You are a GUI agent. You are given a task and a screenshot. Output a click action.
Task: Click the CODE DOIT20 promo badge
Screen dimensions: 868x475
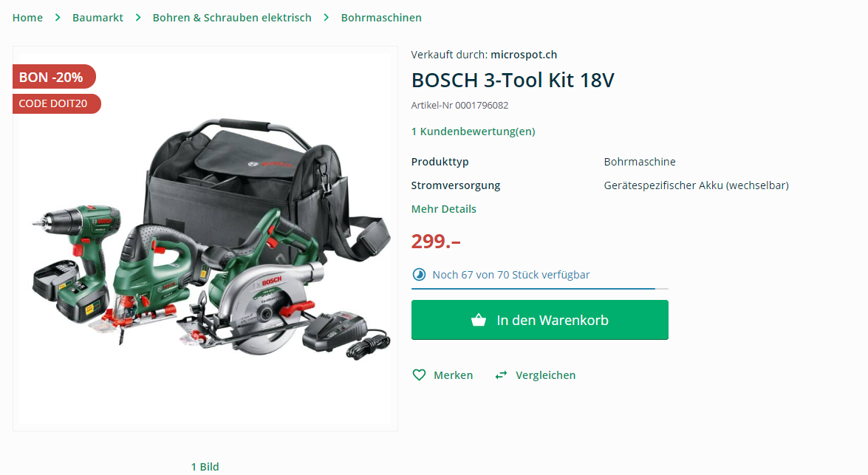tap(56, 103)
